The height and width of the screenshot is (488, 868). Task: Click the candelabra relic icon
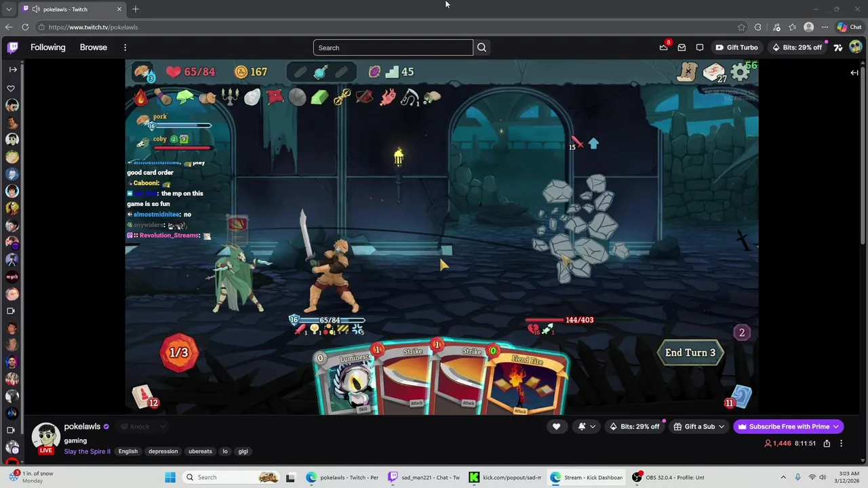click(x=230, y=98)
